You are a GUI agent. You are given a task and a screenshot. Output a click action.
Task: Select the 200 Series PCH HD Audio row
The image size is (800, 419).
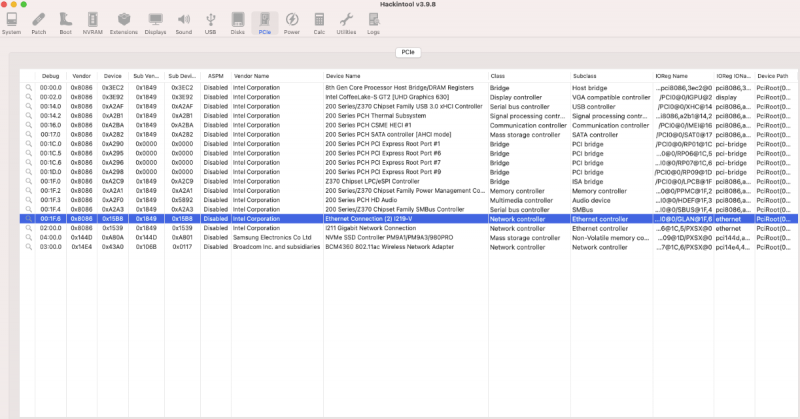(x=409, y=200)
